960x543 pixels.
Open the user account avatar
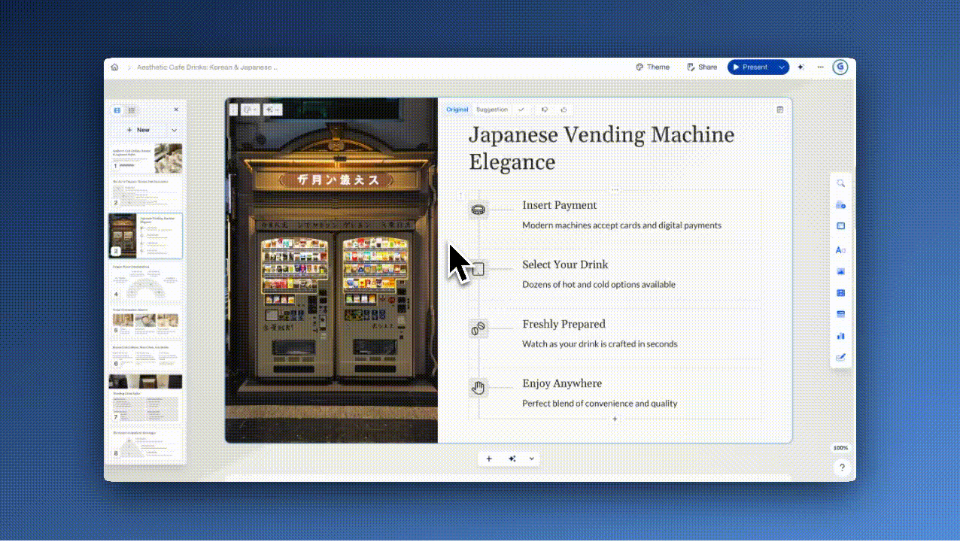pos(840,67)
